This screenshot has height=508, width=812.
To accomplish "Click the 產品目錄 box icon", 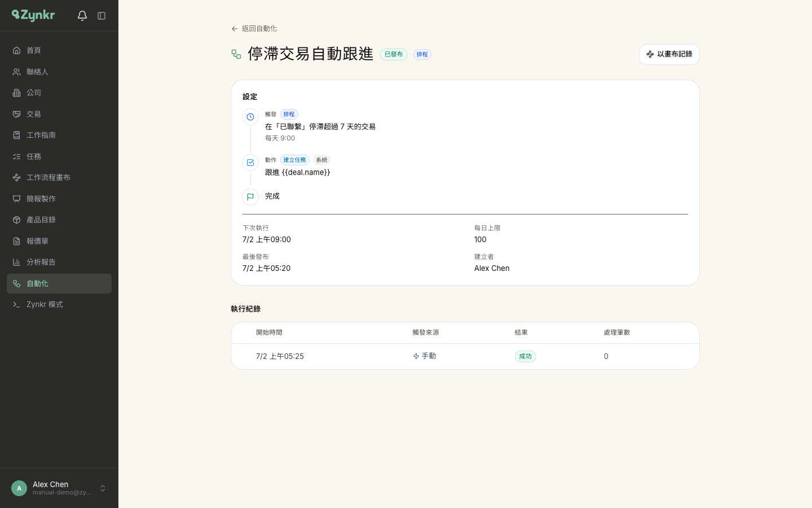I will (x=17, y=220).
